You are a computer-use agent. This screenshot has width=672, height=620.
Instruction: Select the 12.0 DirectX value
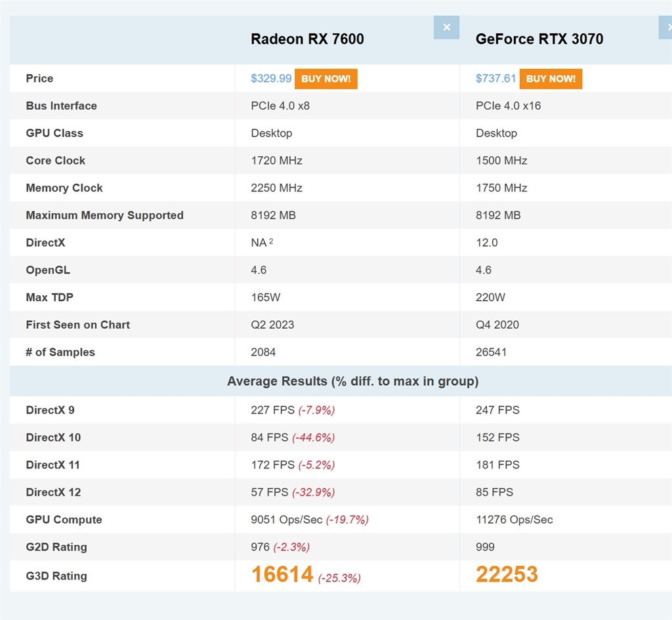coord(487,243)
